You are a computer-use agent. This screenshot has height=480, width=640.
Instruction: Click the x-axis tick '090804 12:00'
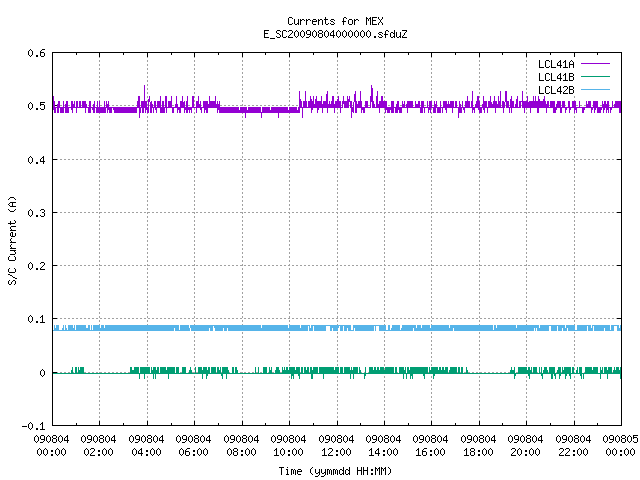[336, 446]
